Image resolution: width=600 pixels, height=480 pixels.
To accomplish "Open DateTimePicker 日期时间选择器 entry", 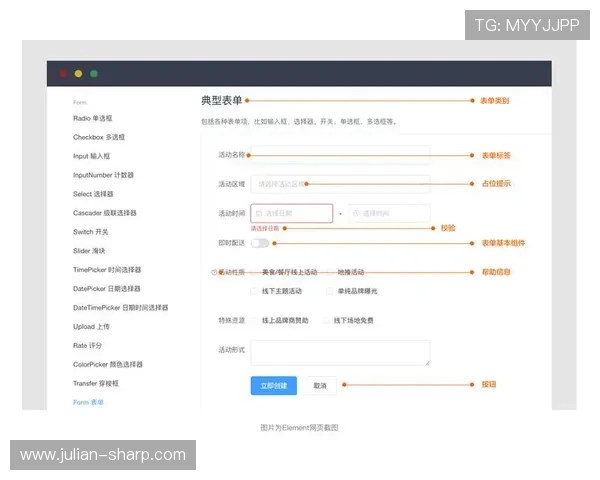I will tap(121, 308).
